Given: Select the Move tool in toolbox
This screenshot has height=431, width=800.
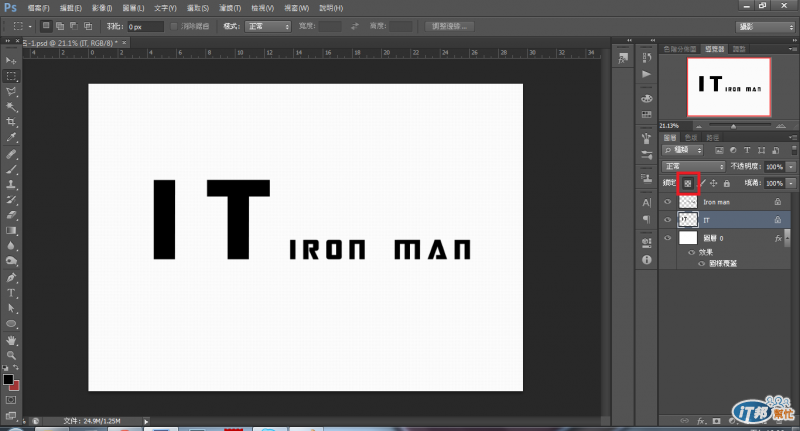Looking at the screenshot, I should coord(12,60).
